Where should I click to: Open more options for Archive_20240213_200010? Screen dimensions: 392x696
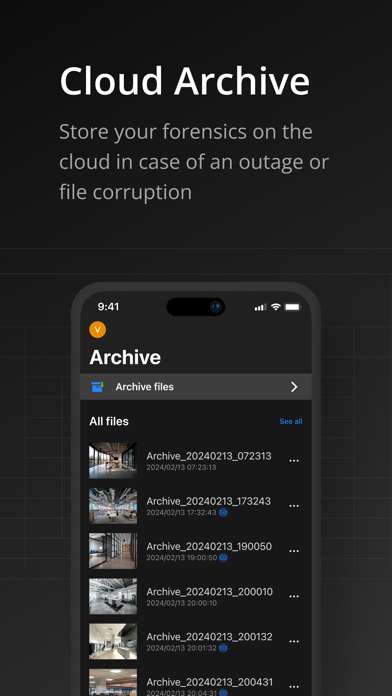[294, 597]
